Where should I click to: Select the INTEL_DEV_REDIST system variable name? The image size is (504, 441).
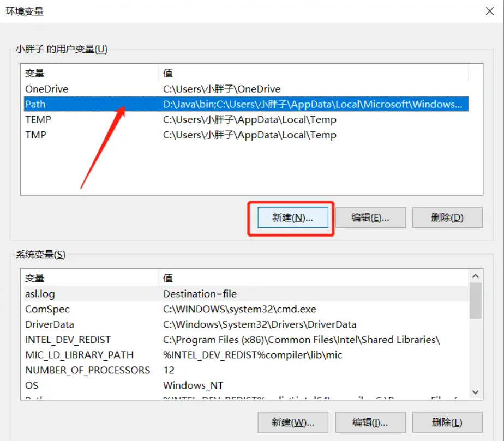pyautogui.click(x=68, y=340)
